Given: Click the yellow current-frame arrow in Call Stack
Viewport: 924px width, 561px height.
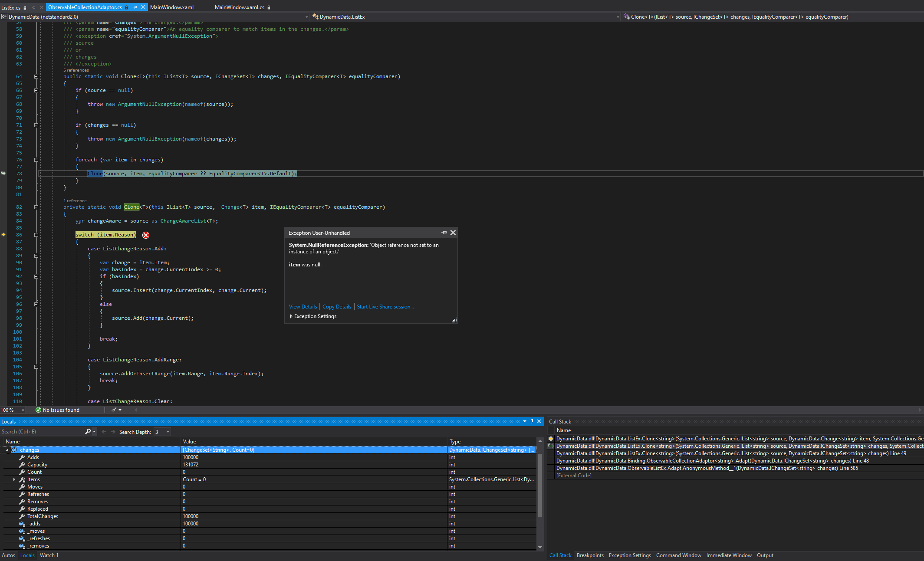Looking at the screenshot, I should coord(551,439).
